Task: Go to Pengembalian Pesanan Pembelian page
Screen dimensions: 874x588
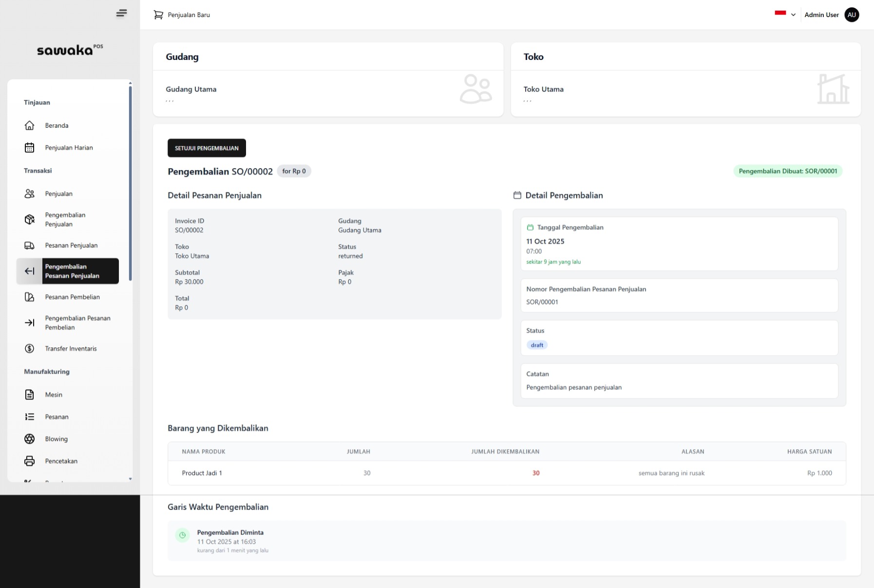Action: pyautogui.click(x=77, y=323)
